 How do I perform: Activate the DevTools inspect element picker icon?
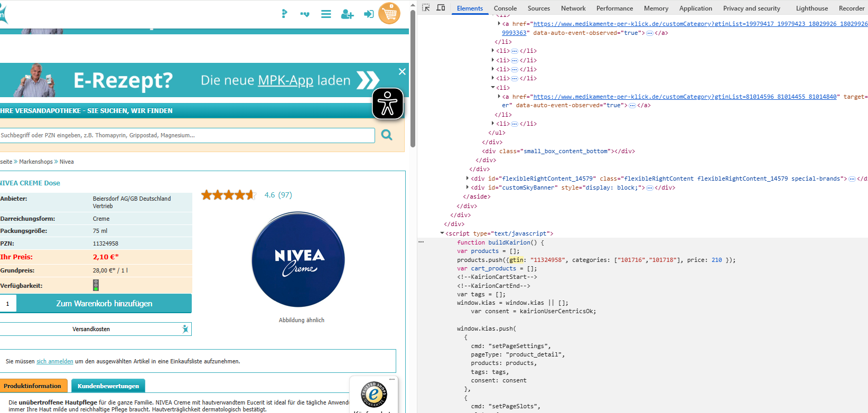[x=426, y=8]
